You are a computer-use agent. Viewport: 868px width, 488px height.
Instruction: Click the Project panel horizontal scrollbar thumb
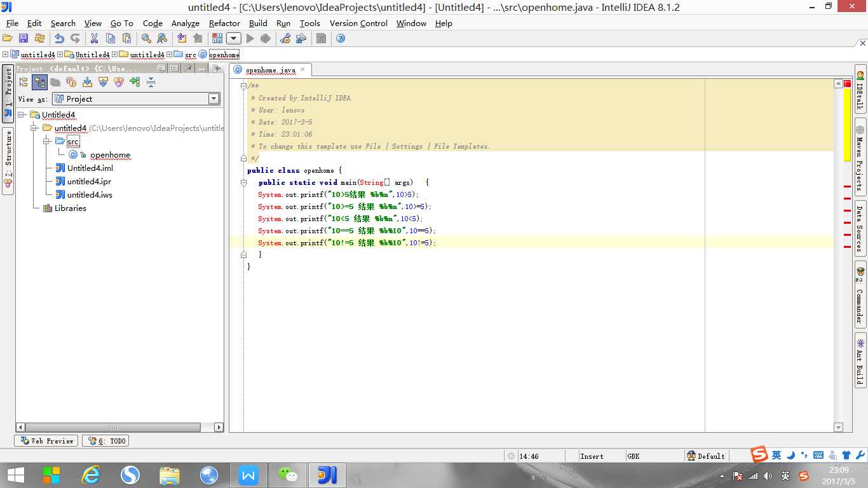(112, 428)
